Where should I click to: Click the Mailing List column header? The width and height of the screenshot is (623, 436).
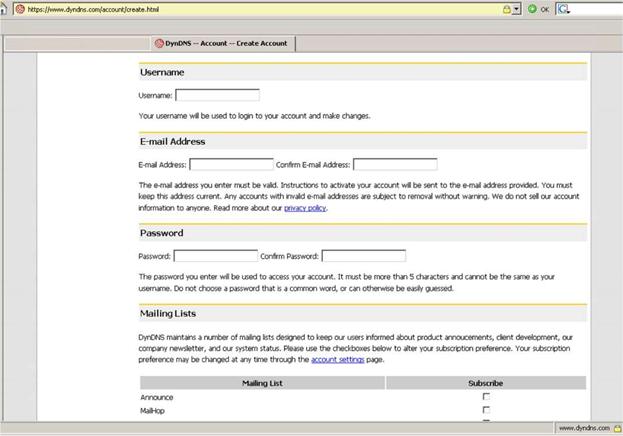262,383
